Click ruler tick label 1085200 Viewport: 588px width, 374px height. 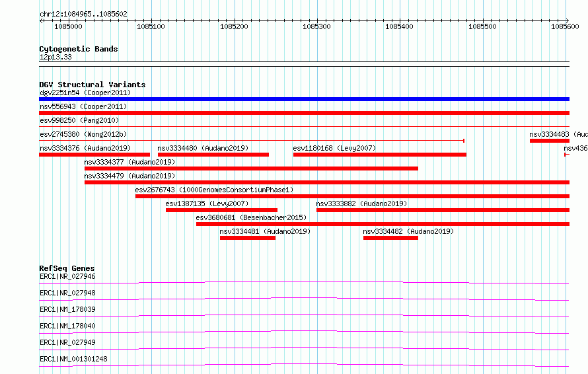[x=234, y=26]
